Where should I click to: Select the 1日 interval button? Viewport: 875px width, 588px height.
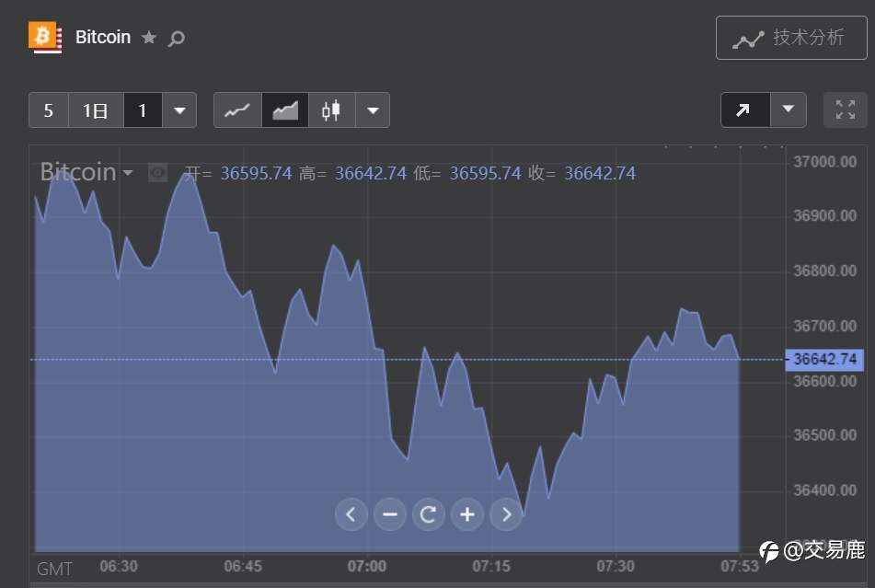click(x=96, y=110)
